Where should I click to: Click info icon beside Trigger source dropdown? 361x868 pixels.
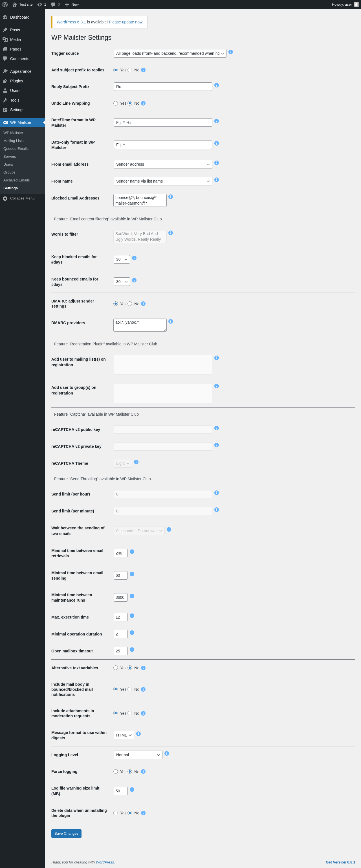pyautogui.click(x=231, y=52)
